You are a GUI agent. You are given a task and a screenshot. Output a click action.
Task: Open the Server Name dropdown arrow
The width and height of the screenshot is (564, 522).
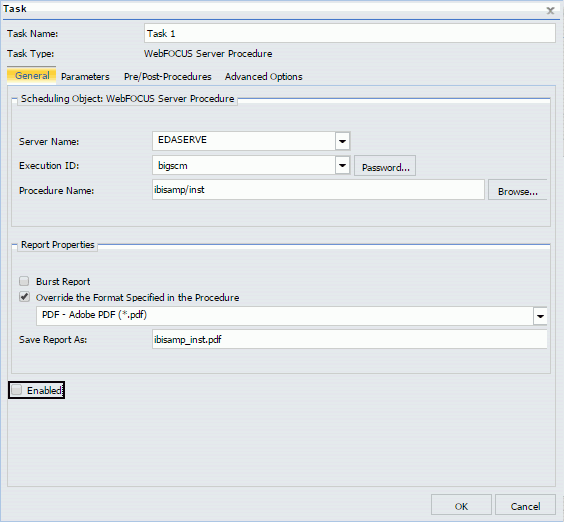click(342, 141)
